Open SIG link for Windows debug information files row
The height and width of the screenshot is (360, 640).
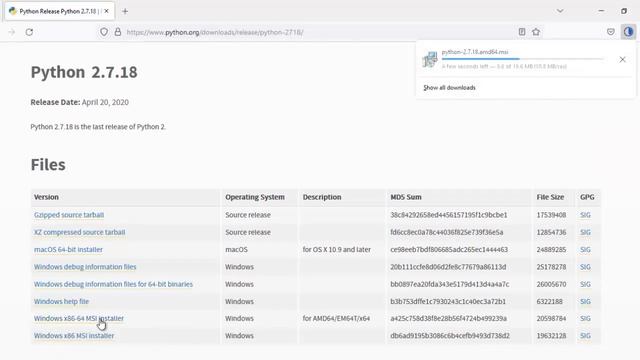tap(585, 267)
